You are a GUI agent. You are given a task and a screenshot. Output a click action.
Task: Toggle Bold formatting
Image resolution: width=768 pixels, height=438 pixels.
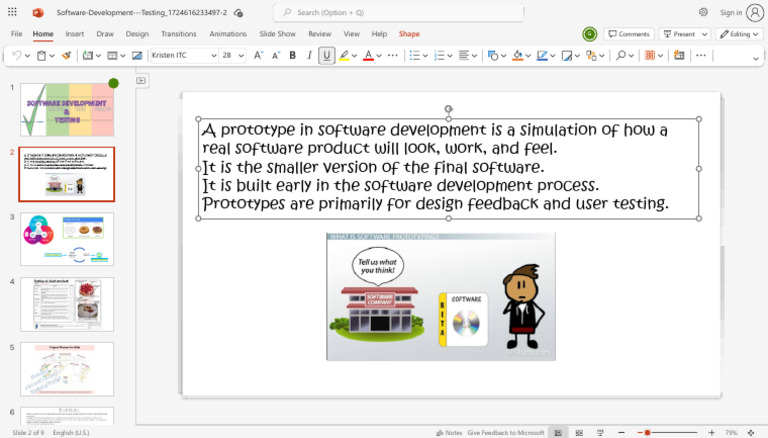point(293,56)
